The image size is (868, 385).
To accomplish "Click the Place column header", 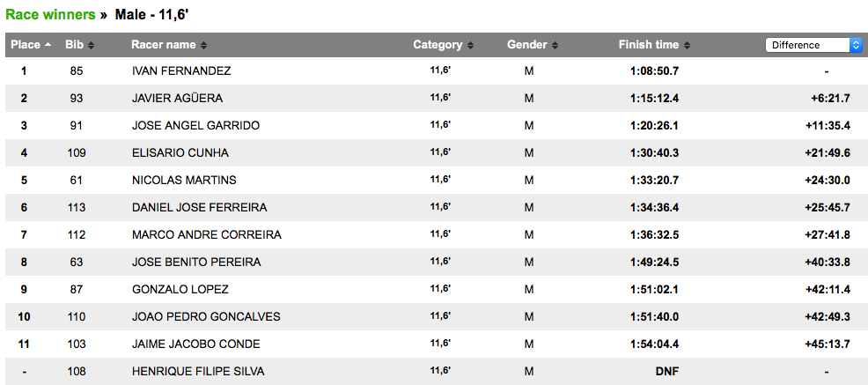I will point(26,45).
